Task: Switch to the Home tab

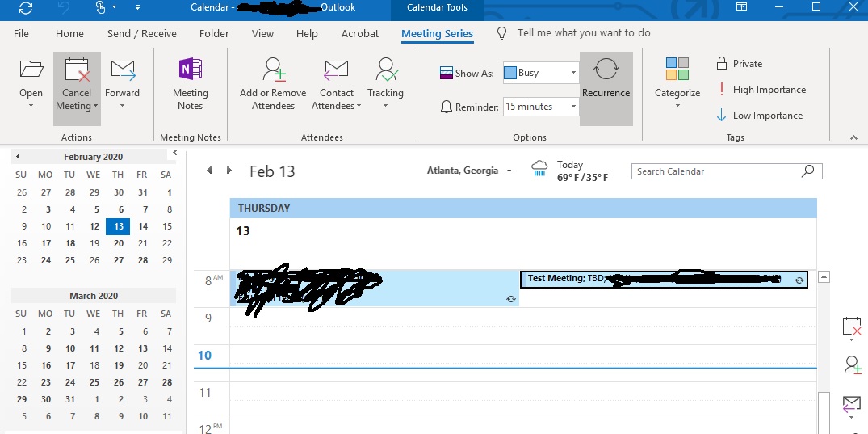Action: click(x=69, y=33)
